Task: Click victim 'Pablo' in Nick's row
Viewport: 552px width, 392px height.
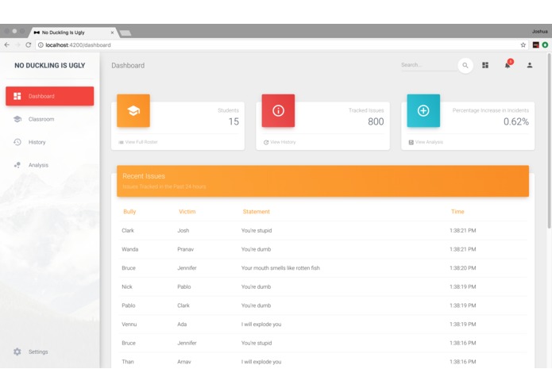Action: (x=184, y=287)
